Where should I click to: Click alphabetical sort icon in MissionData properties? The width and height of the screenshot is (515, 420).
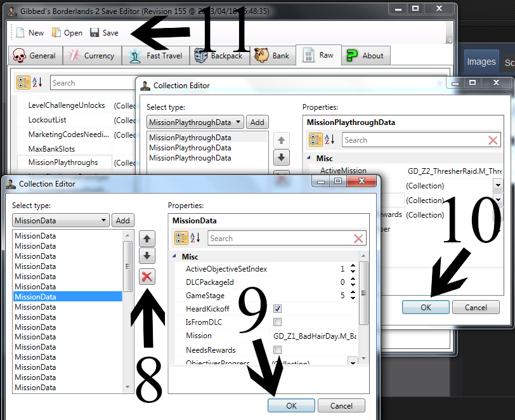(x=195, y=238)
